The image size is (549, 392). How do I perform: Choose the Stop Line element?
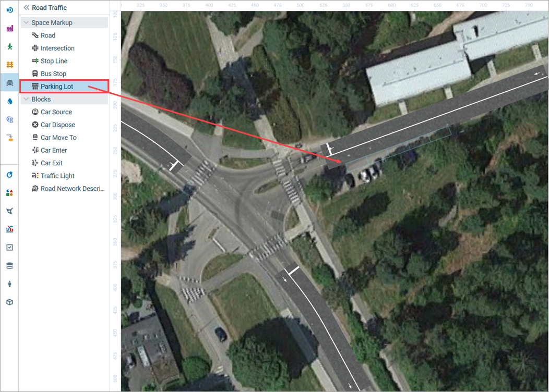[50, 61]
